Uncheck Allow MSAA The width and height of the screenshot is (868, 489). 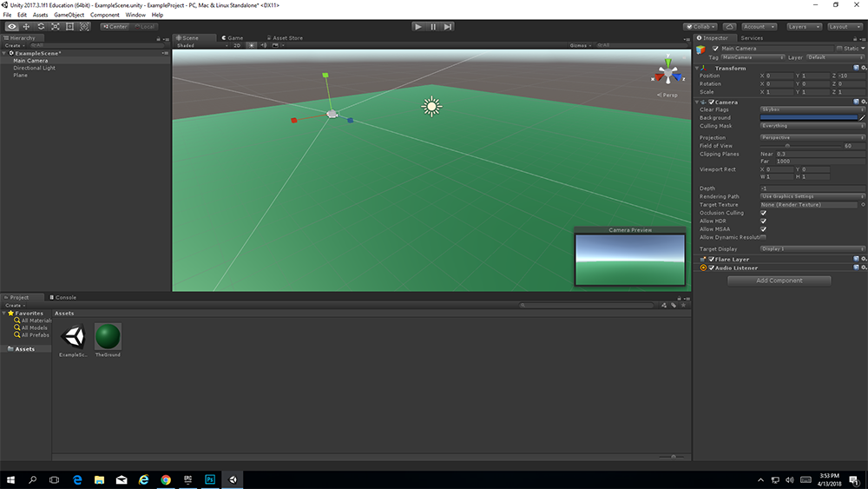point(763,228)
